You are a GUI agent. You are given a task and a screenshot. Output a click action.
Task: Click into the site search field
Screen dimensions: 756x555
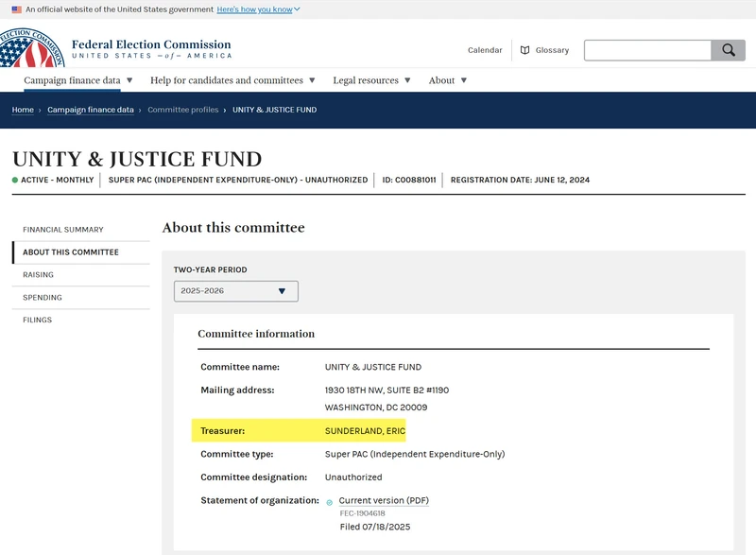pos(647,50)
